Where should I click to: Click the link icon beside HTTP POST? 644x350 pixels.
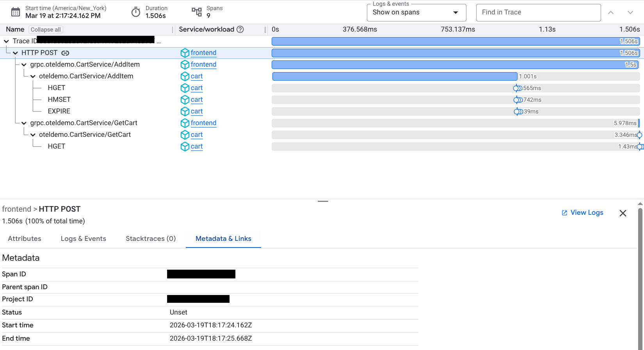(x=65, y=53)
